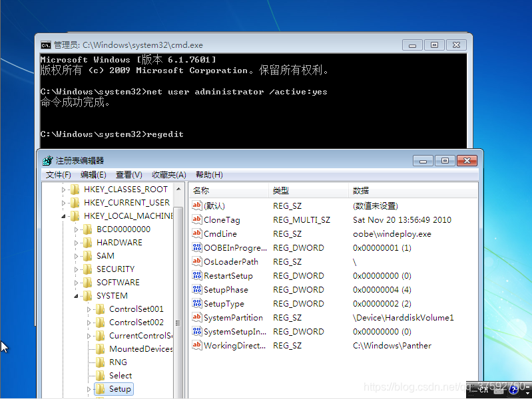Collapse the SYSTEM key
The height and width of the screenshot is (399, 532).
(x=76, y=296)
